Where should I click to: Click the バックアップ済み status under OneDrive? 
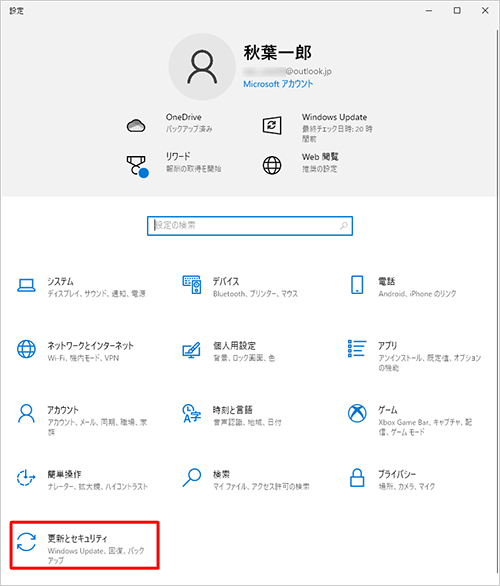coord(189,129)
